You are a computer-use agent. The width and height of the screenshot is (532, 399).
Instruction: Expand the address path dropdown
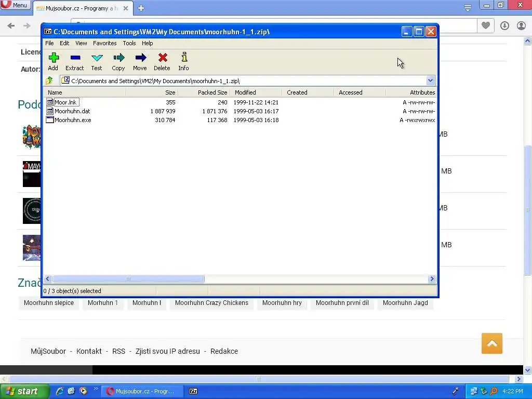click(430, 81)
